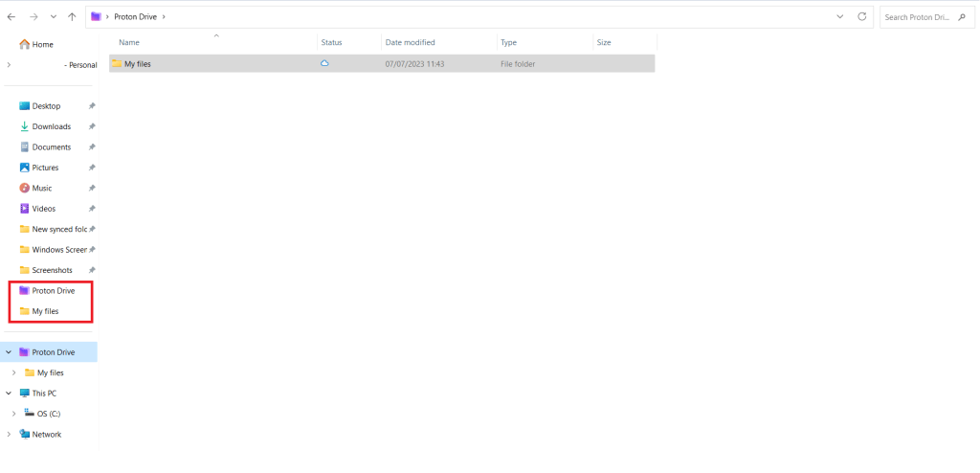The image size is (980, 473).
Task: Click the Proton Drive icon in address bar
Action: click(97, 17)
